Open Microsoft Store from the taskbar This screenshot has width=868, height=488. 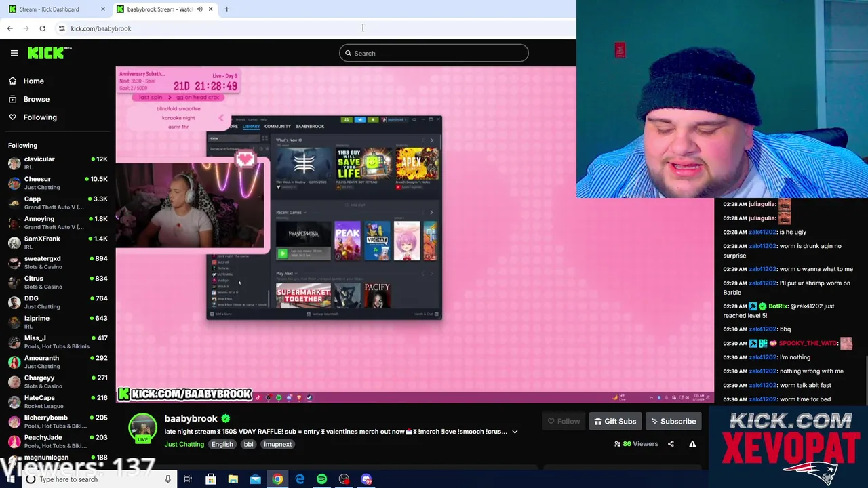click(x=210, y=479)
